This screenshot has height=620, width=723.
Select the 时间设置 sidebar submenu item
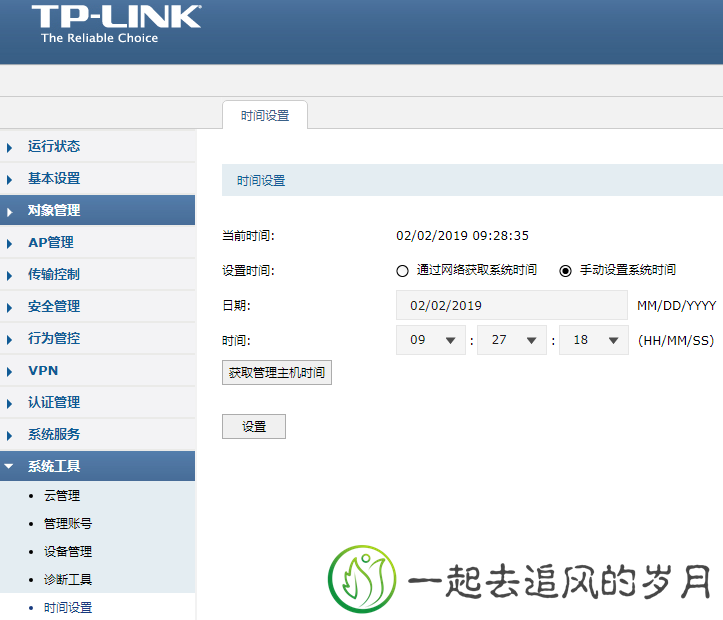(68, 608)
